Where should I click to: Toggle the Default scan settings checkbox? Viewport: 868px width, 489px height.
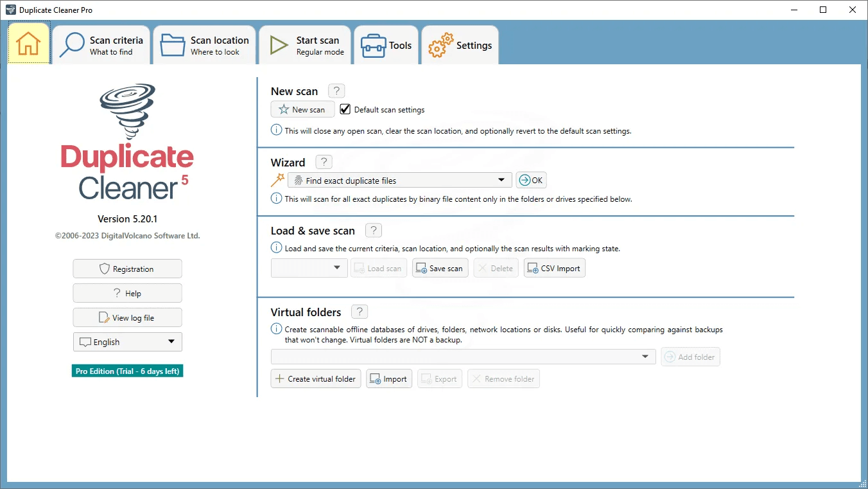point(345,109)
